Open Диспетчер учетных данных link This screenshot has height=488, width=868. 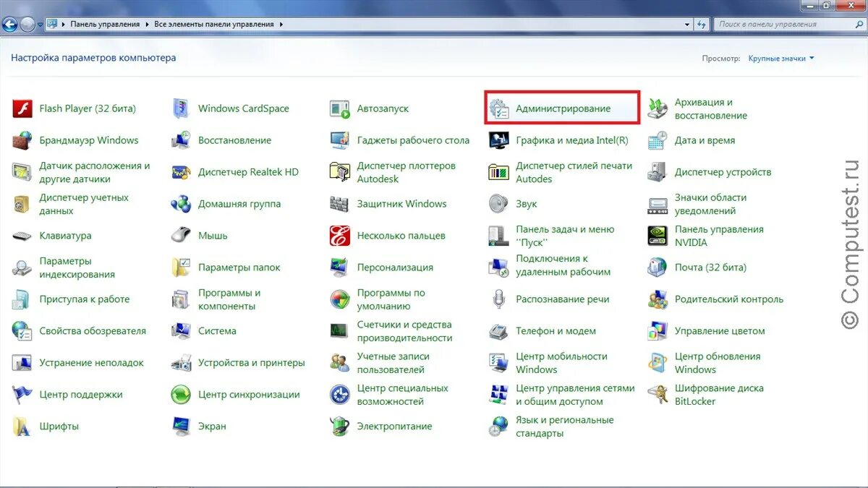(84, 204)
